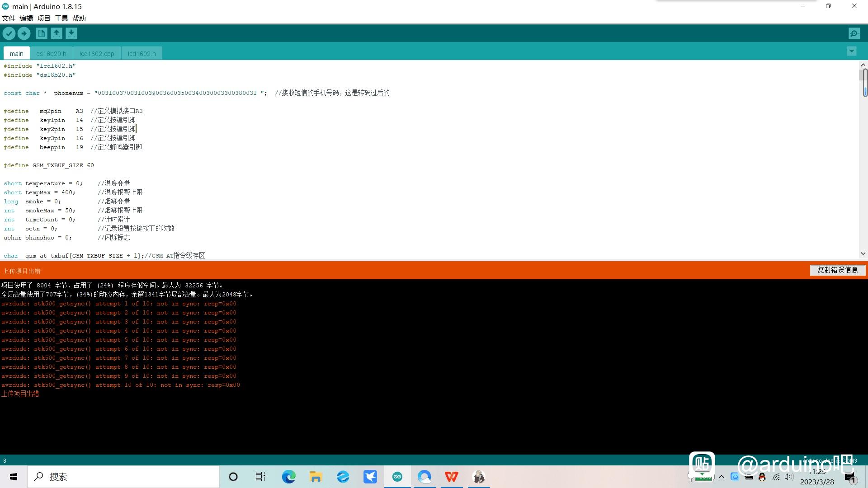Click the editor scrollbar up arrow
Image resolution: width=868 pixels, height=488 pixels.
point(863,65)
